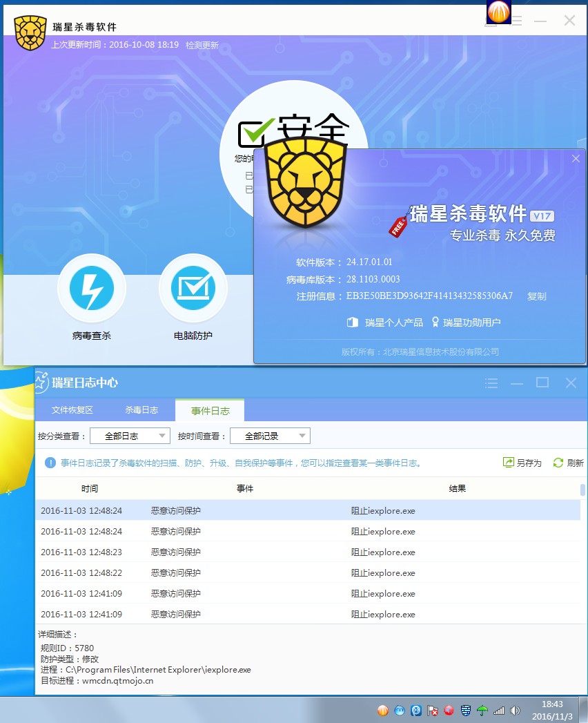The width and height of the screenshot is (588, 723).
Task: Click the 事件 column header
Action: (245, 488)
